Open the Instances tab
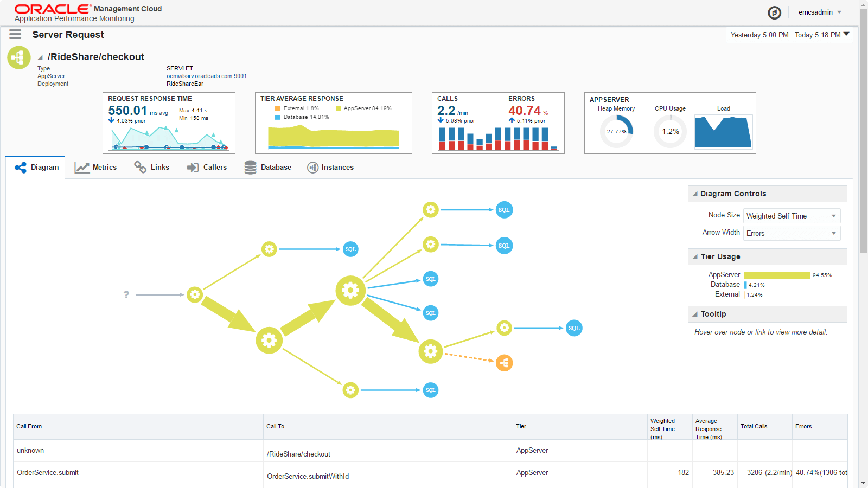 330,168
